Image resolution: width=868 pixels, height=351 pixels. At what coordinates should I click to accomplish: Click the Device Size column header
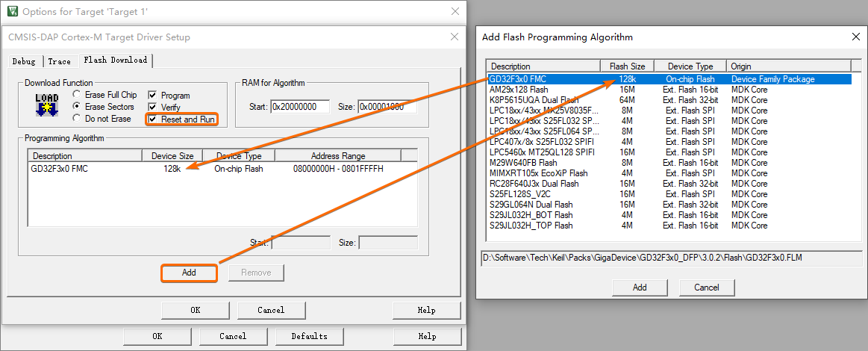(x=172, y=156)
